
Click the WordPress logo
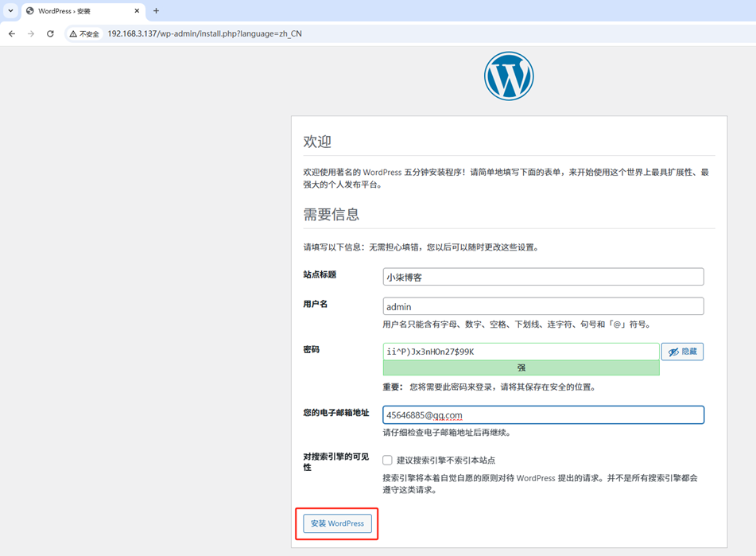[x=509, y=76]
